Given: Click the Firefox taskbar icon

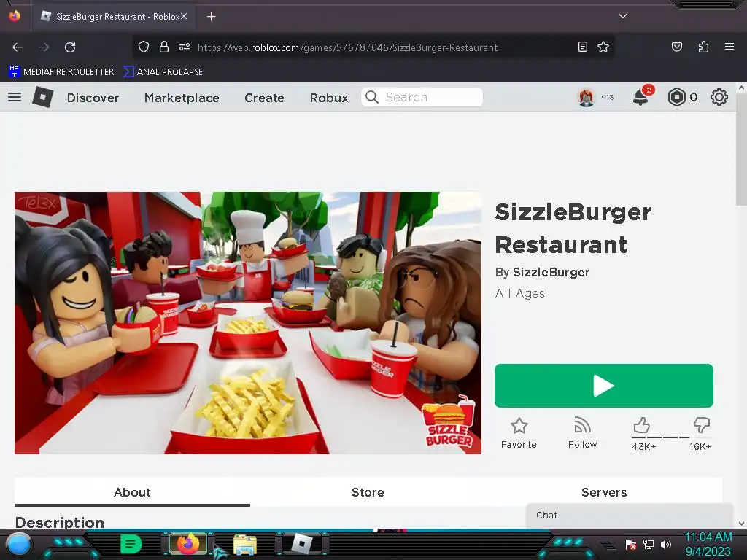Looking at the screenshot, I should pyautogui.click(x=188, y=544).
